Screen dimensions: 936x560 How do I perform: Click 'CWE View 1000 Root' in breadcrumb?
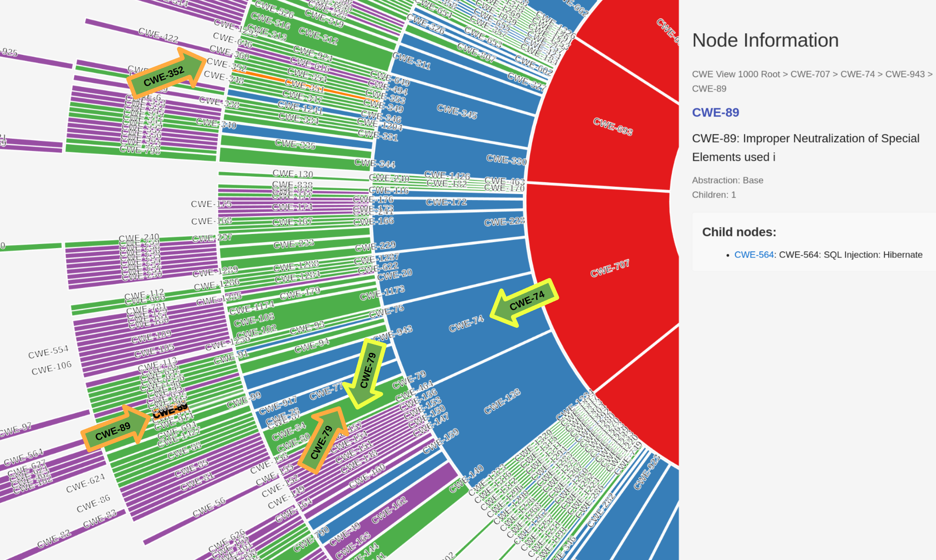(736, 74)
